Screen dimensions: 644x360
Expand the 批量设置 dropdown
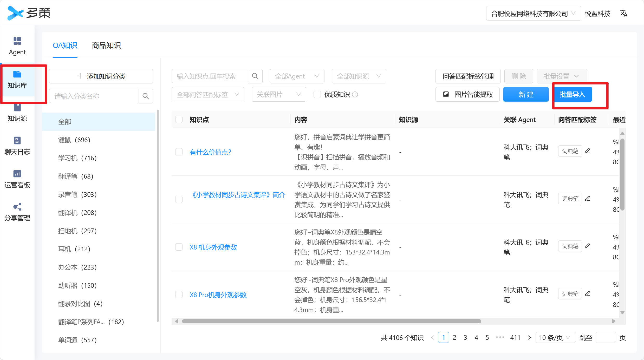coord(562,76)
